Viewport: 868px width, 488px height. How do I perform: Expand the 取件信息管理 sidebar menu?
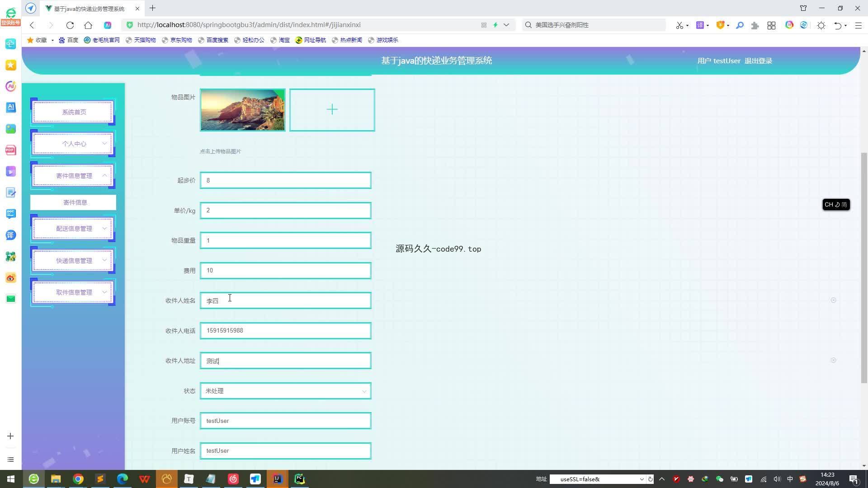click(73, 292)
